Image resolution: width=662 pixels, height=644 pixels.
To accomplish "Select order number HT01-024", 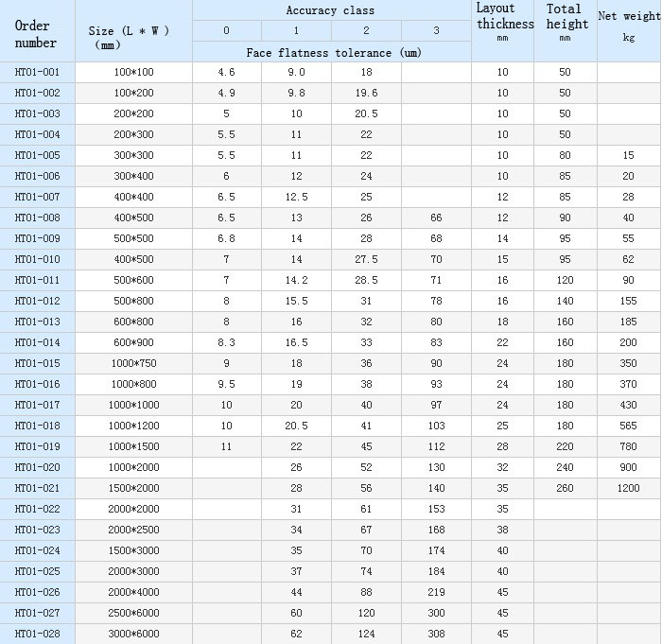I will click(37, 550).
